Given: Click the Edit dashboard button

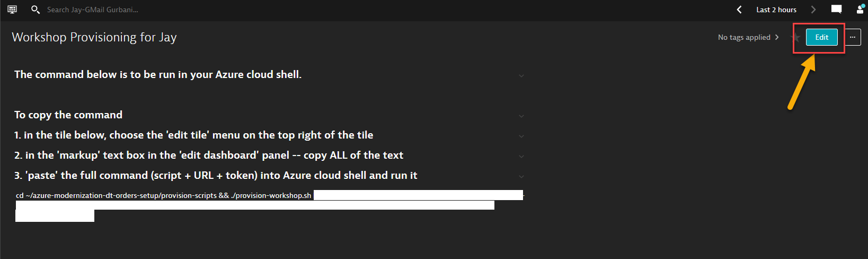Looking at the screenshot, I should [821, 37].
